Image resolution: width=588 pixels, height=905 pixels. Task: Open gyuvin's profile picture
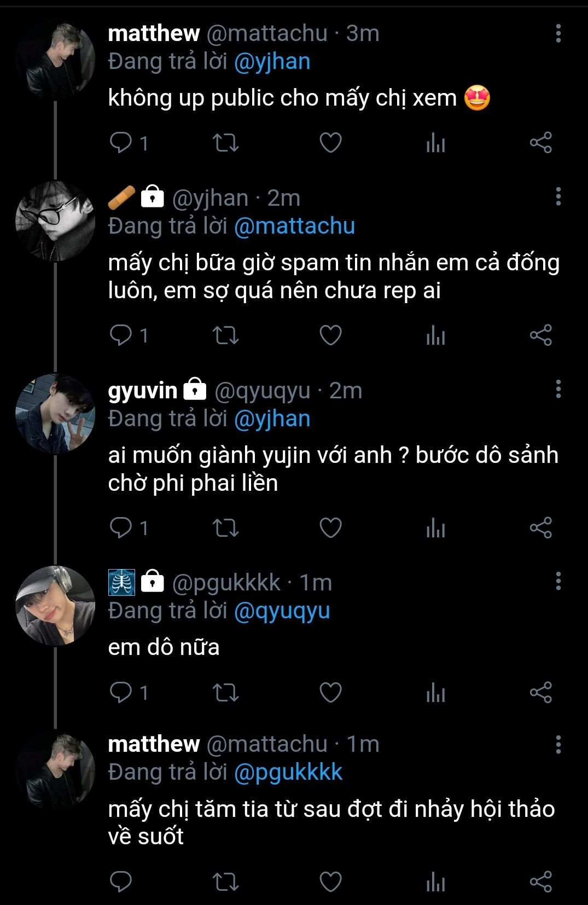pyautogui.click(x=55, y=414)
